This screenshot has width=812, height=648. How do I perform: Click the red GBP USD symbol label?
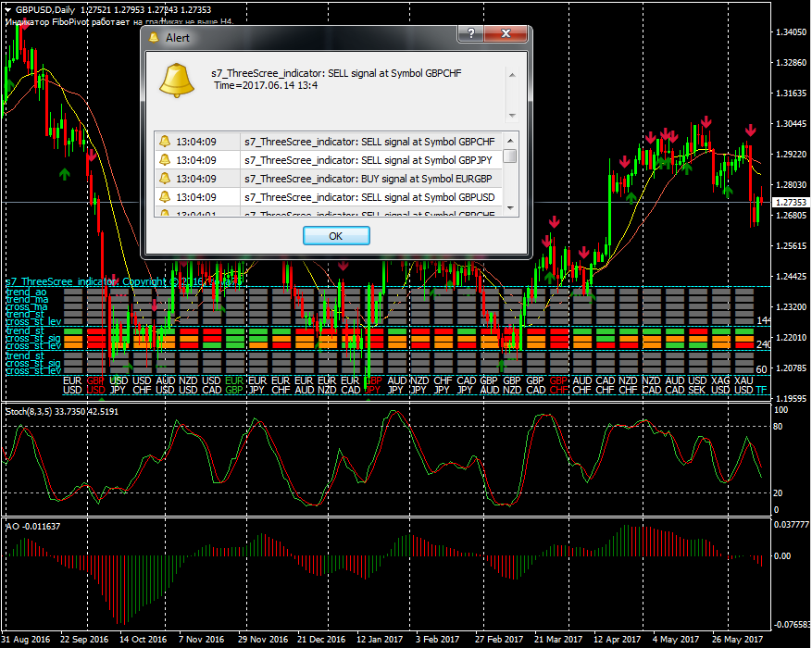click(x=95, y=385)
